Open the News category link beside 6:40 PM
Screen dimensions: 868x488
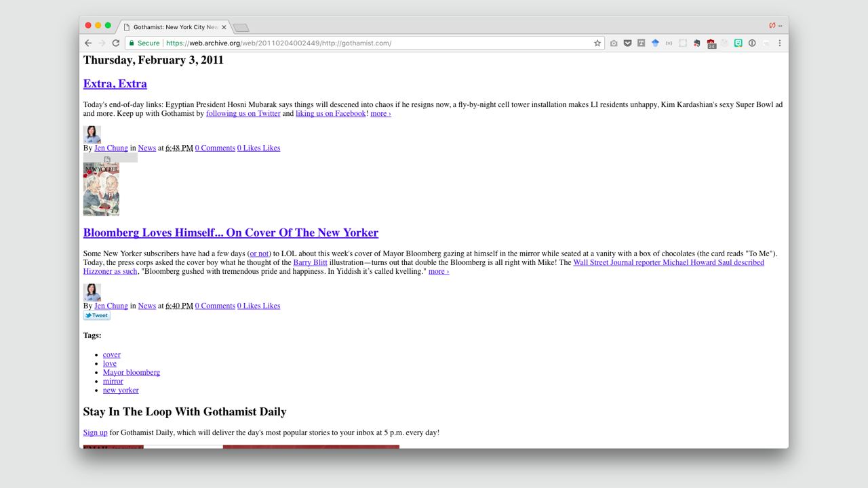147,306
